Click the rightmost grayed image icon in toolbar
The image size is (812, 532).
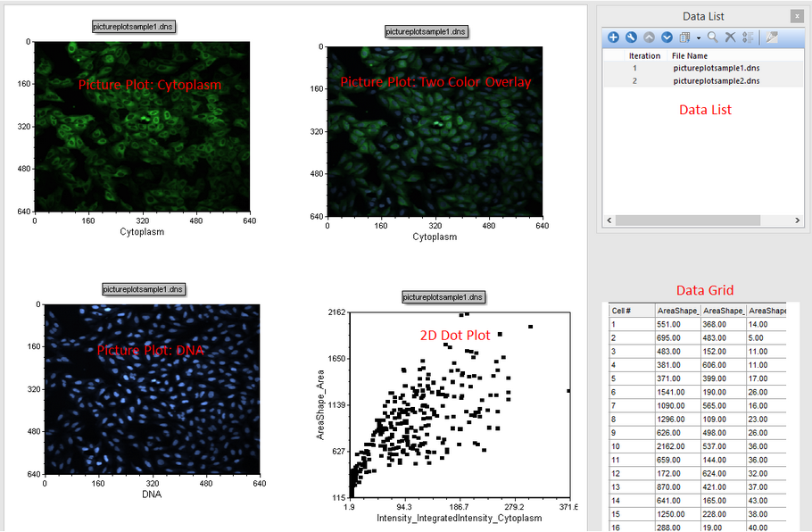[771, 37]
